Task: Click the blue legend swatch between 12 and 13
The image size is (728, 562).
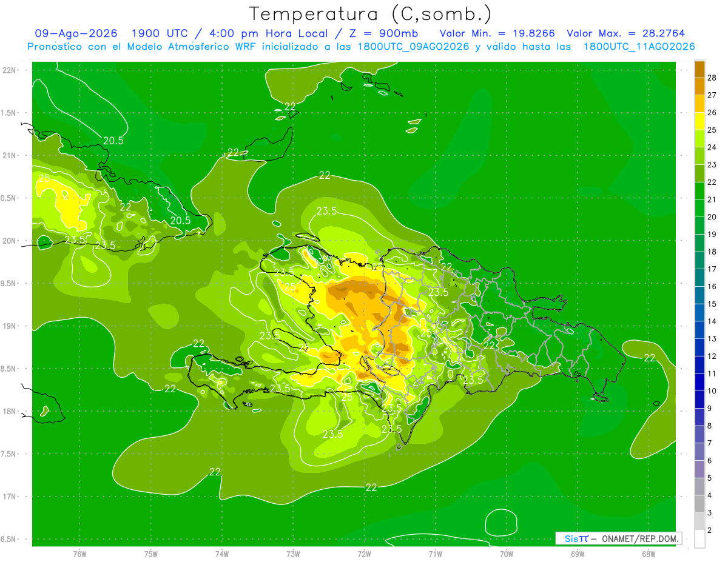Action: tap(699, 348)
